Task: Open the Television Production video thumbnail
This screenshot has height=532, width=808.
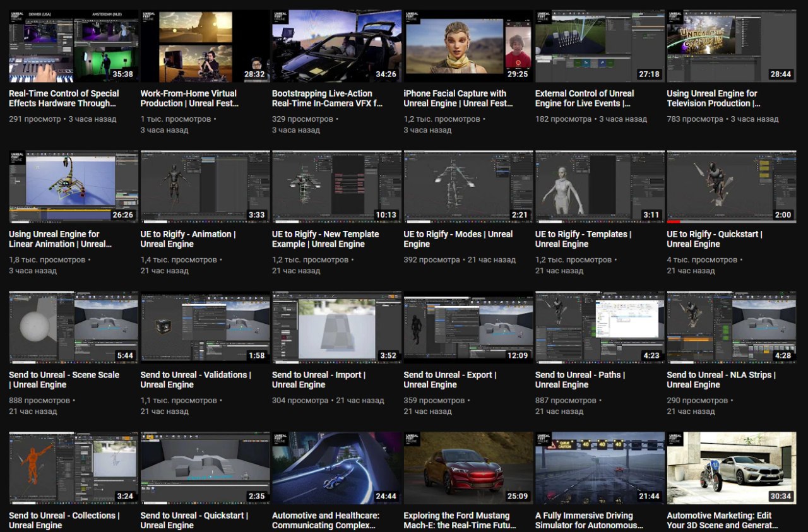Action: coord(732,46)
